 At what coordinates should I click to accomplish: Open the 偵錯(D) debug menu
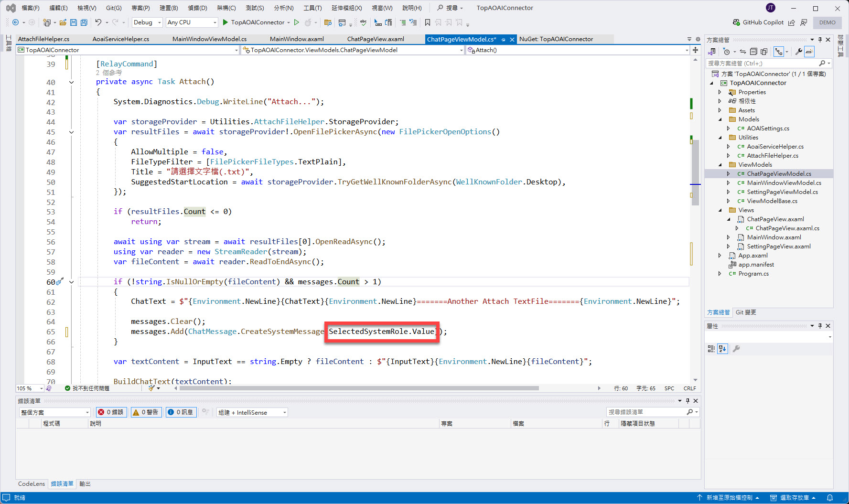pyautogui.click(x=197, y=8)
